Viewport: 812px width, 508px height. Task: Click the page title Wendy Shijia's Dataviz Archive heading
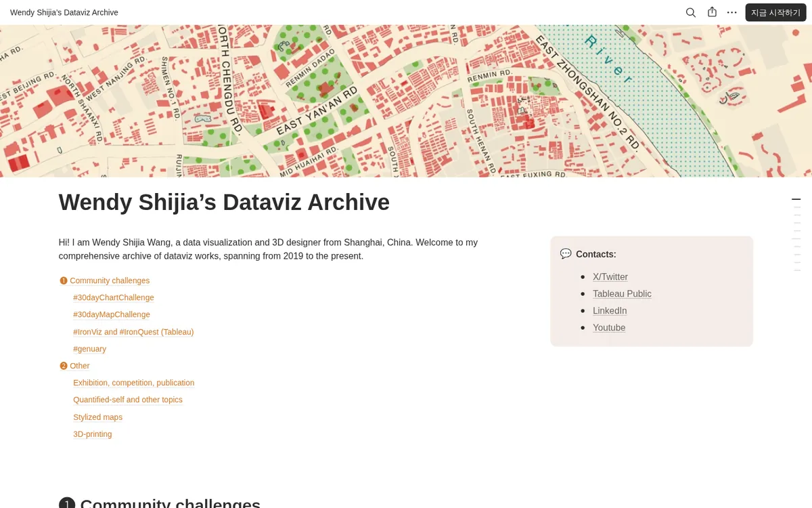[224, 203]
